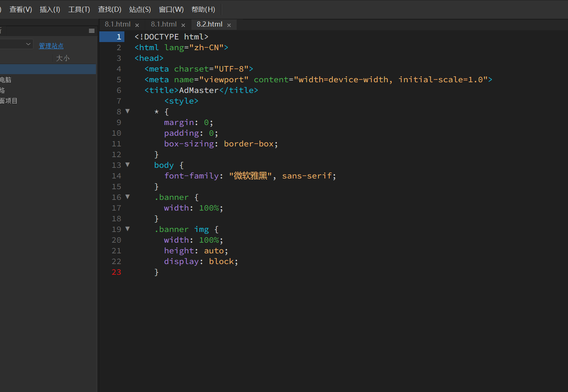568x392 pixels.
Task: Click the 大小 column header
Action: point(63,58)
